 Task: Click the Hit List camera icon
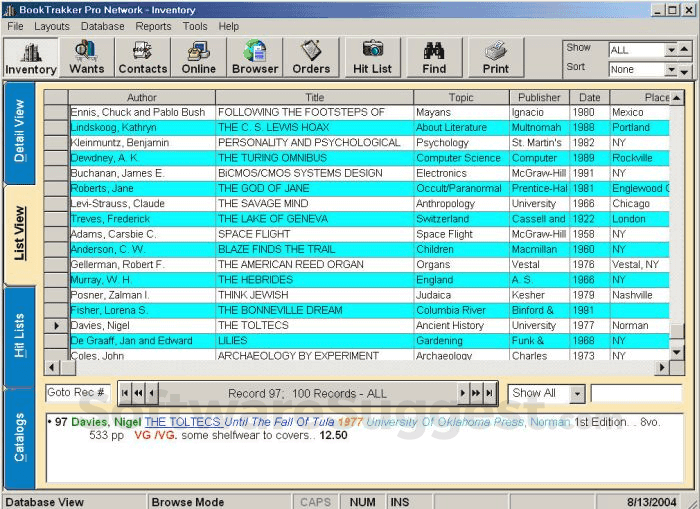click(x=373, y=58)
